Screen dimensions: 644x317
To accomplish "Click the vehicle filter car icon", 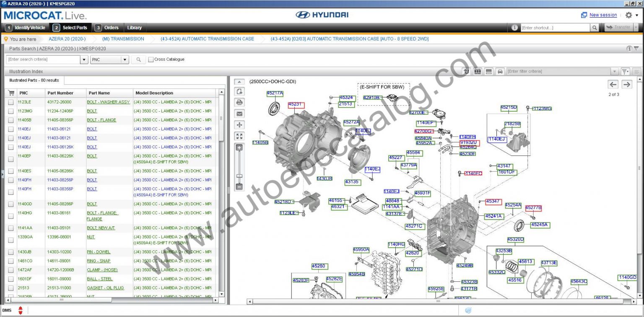I will click(x=500, y=72).
